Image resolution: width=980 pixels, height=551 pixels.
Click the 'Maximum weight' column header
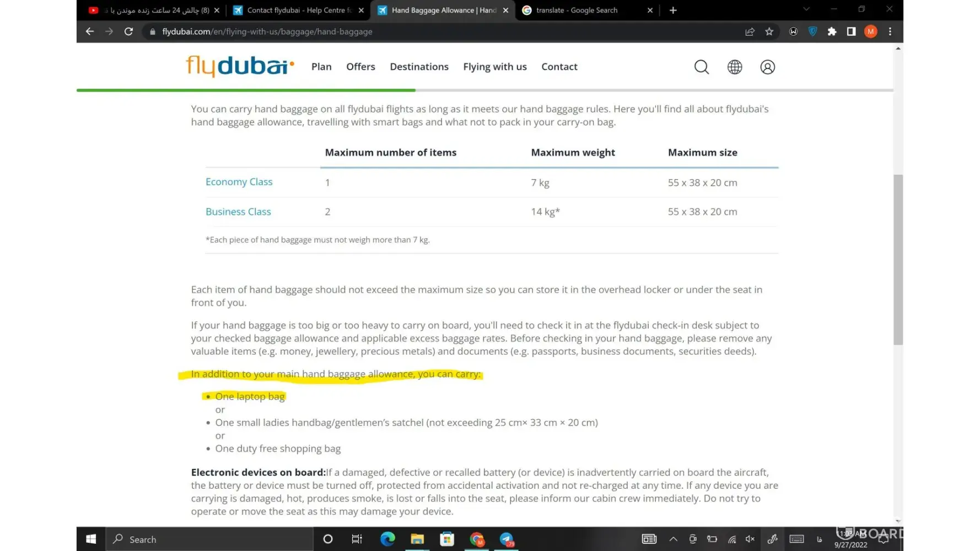(x=573, y=153)
